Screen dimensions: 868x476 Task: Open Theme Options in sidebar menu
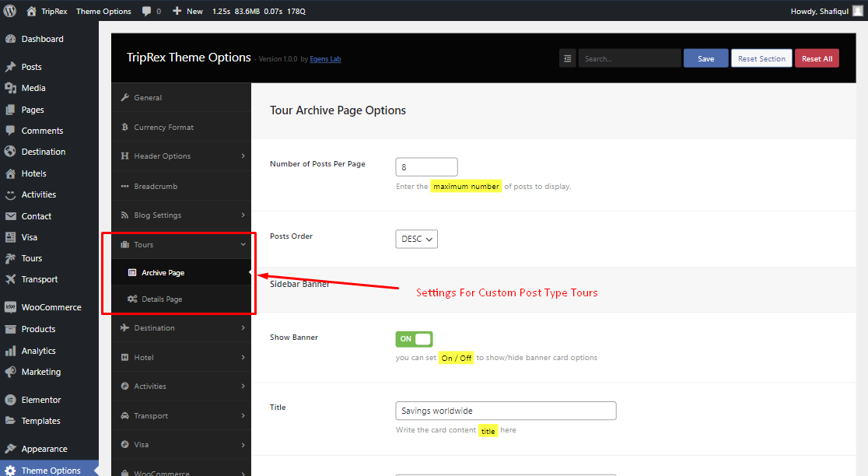coord(49,470)
